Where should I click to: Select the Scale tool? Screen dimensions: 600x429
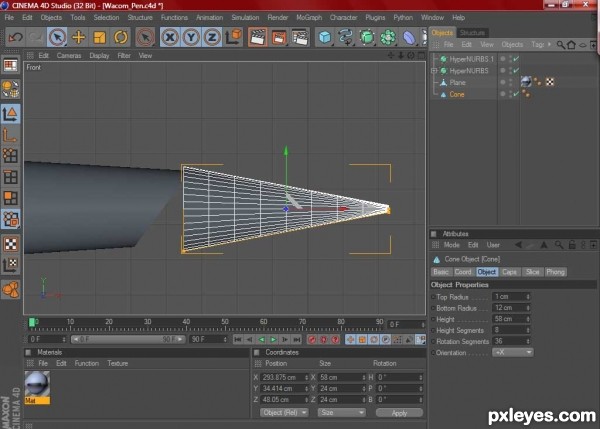pos(99,37)
